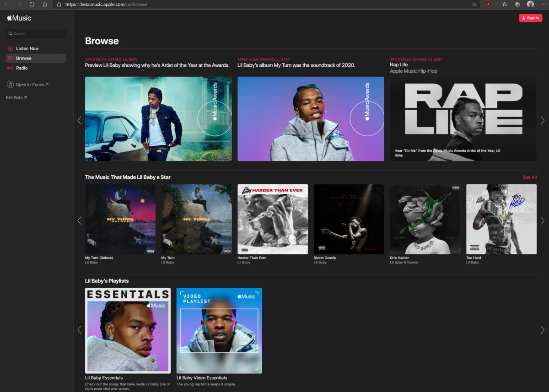Open the Rap Life playlist banner
The image size is (549, 392).
(463, 119)
